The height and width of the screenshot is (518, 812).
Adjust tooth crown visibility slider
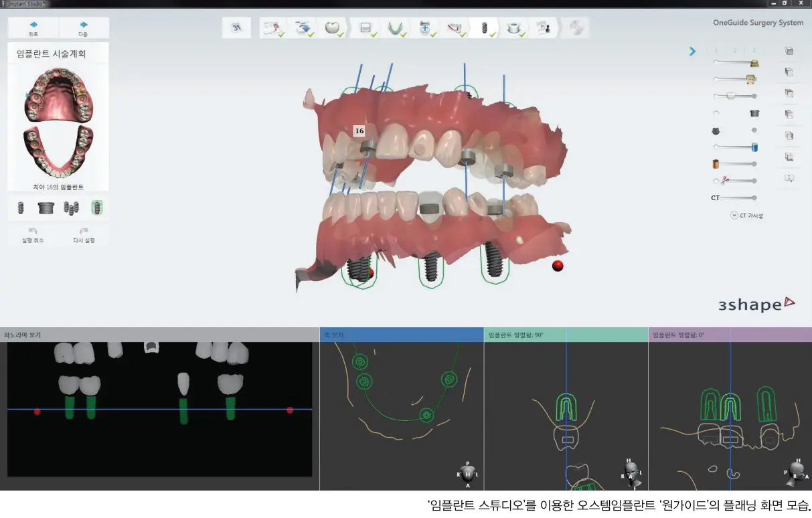click(x=735, y=96)
